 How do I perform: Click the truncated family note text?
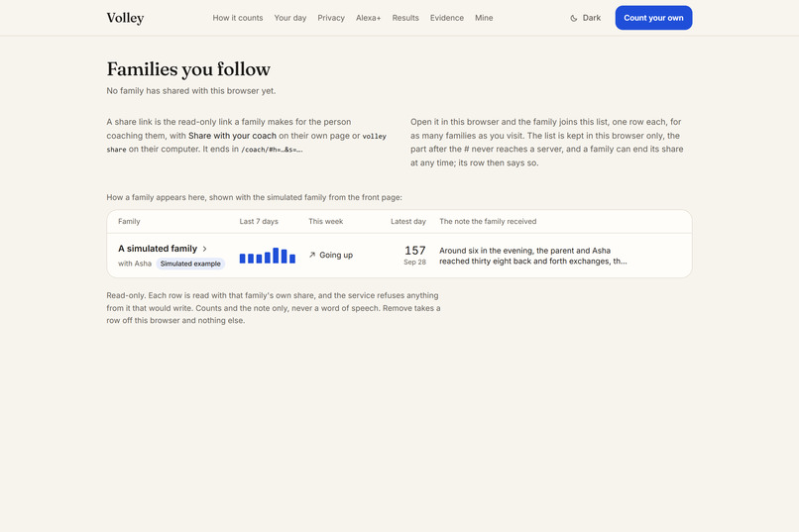533,256
